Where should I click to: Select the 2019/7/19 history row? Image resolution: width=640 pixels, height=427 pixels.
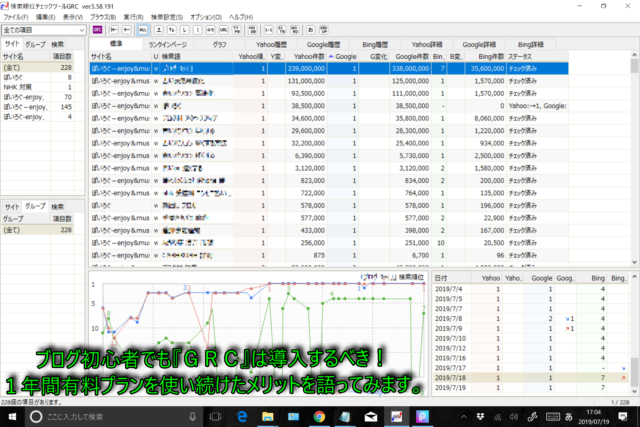pos(530,388)
